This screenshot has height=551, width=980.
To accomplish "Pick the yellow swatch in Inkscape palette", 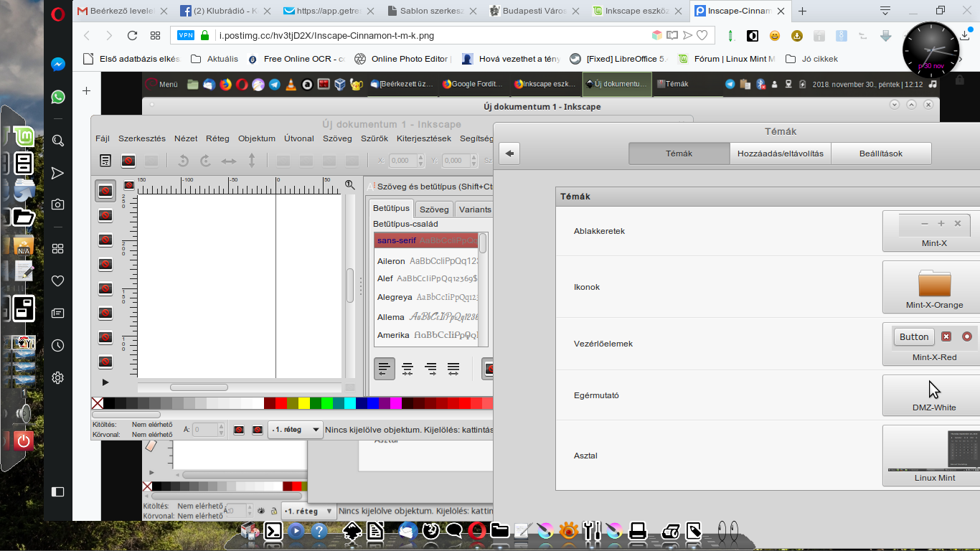I will pyautogui.click(x=304, y=403).
